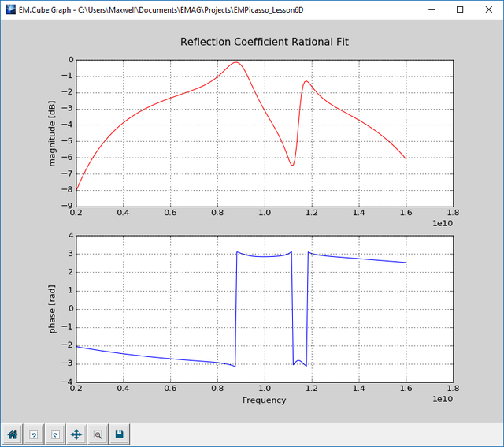Select the Zoom to rectangle tool
Viewport: 504px width, 447px height.
(x=98, y=434)
